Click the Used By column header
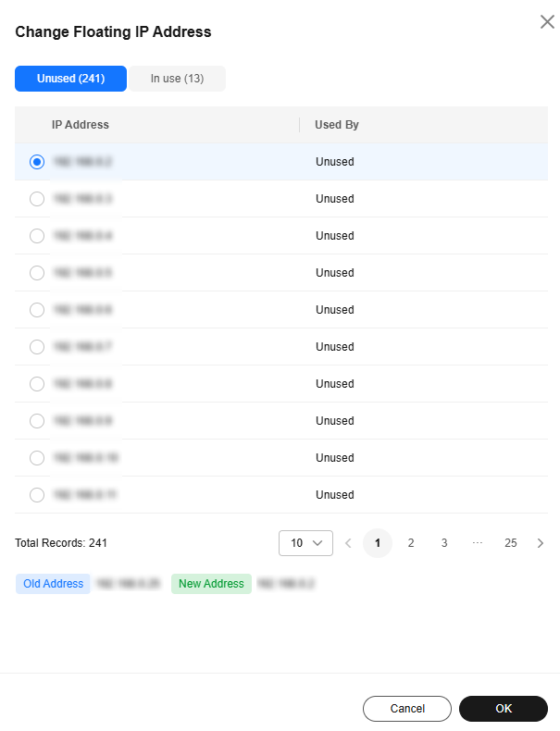This screenshot has height=731, width=560. tap(337, 125)
